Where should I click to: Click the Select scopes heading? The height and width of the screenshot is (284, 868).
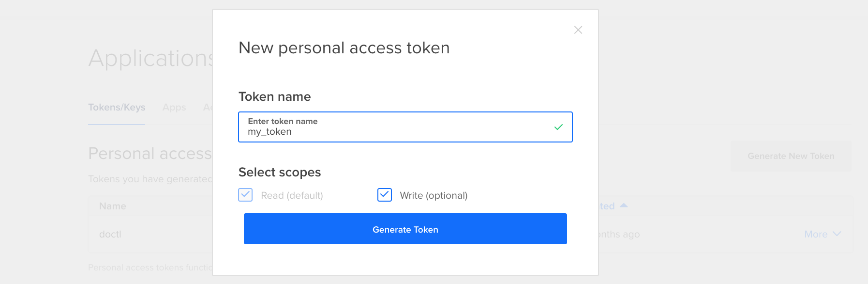(x=280, y=172)
